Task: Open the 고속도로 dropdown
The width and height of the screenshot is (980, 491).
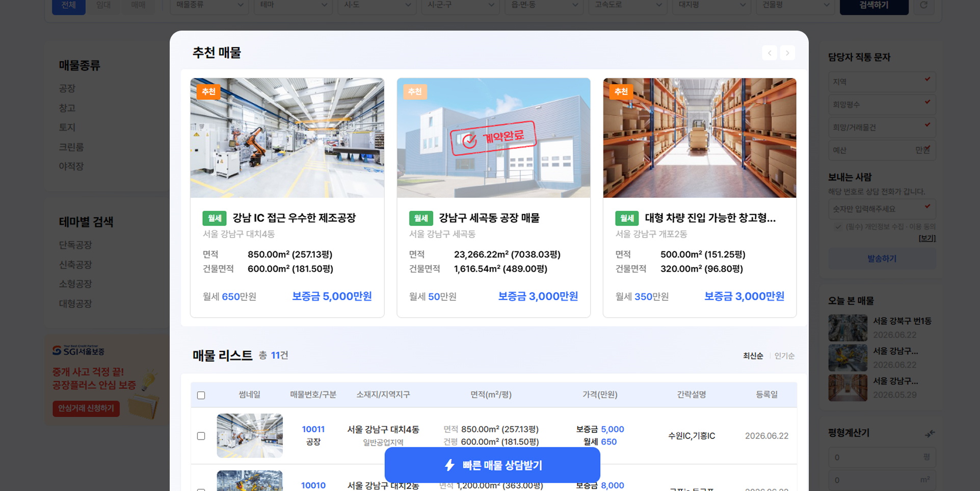Action: click(628, 5)
